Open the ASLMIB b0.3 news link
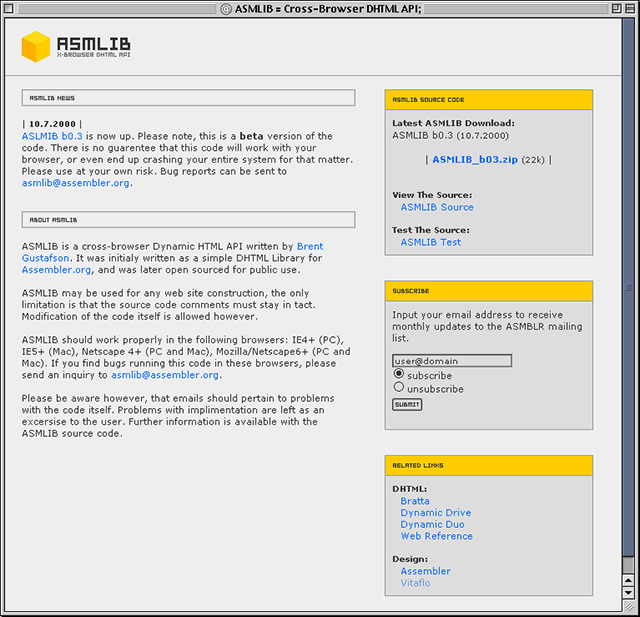 [52, 136]
